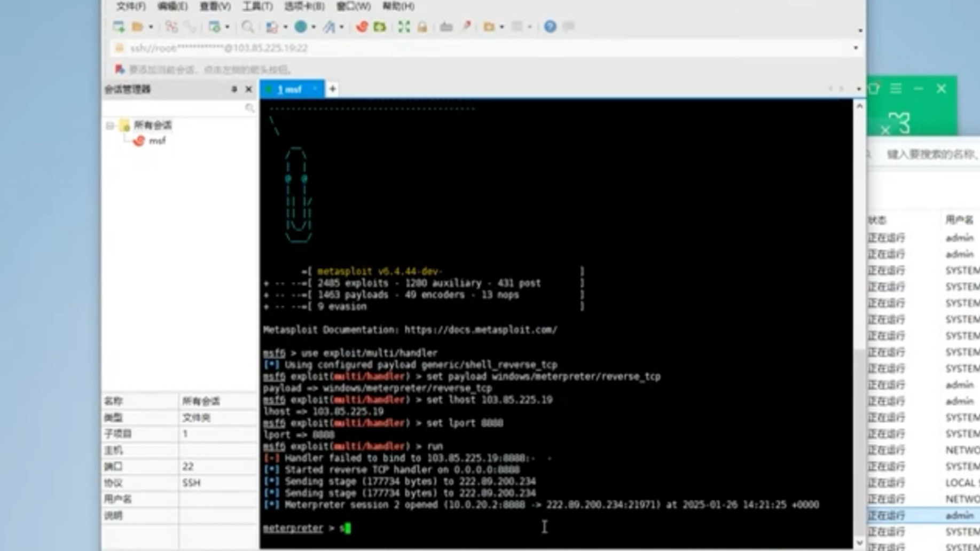Click terminal scrollbar up arrow
The width and height of the screenshot is (980, 551).
tap(859, 106)
